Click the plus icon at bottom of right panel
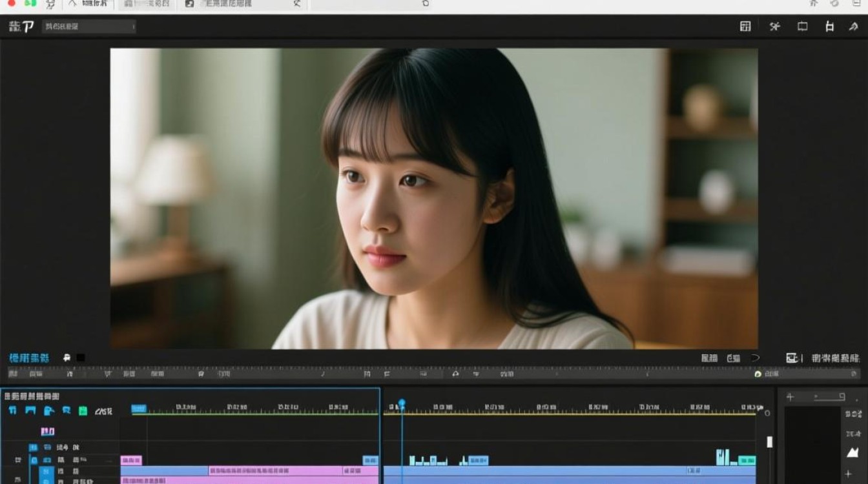Screen dimensions: 868x484 point(849,474)
